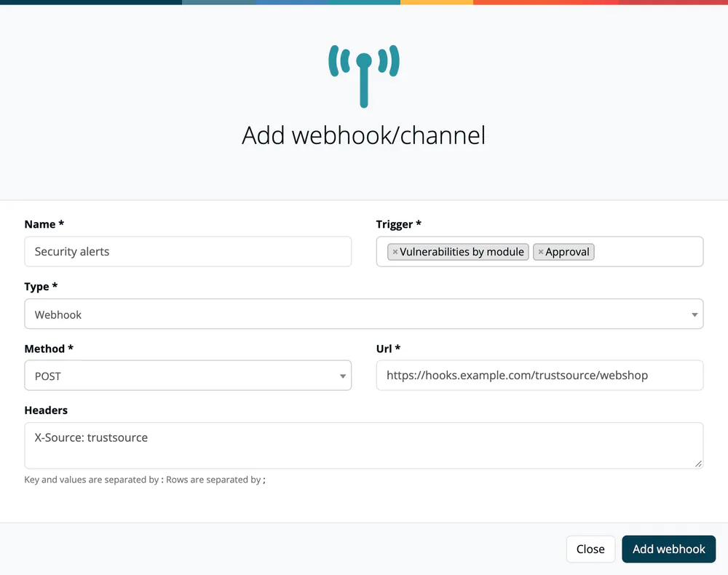Click the Name label
Image resolution: width=728 pixels, height=575 pixels.
(x=44, y=224)
